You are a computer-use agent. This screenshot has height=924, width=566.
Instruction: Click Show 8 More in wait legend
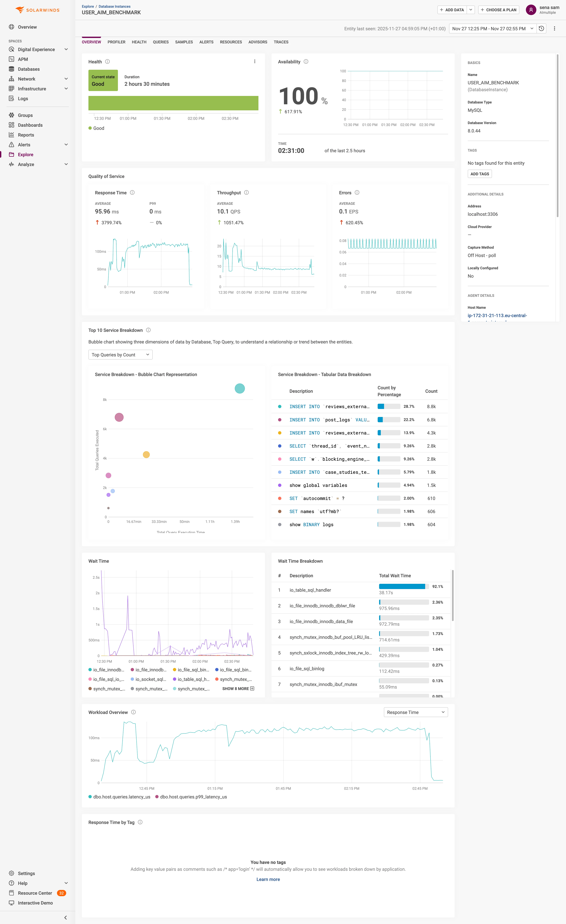click(x=238, y=689)
